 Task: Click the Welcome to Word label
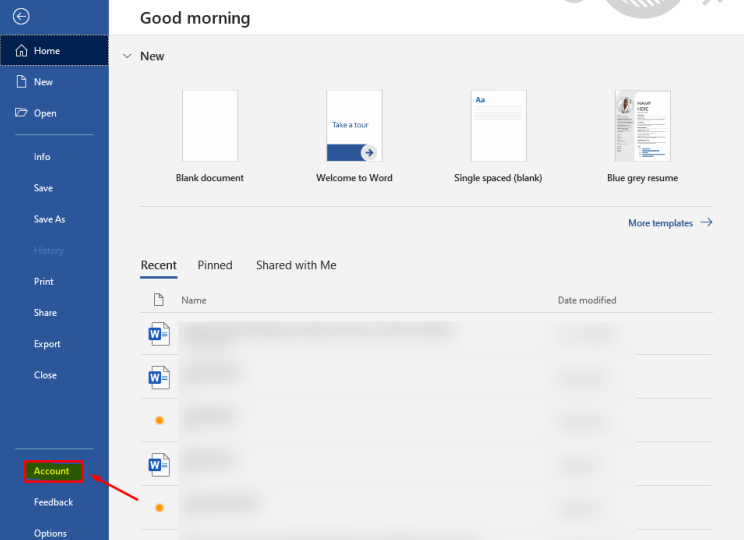(x=354, y=178)
